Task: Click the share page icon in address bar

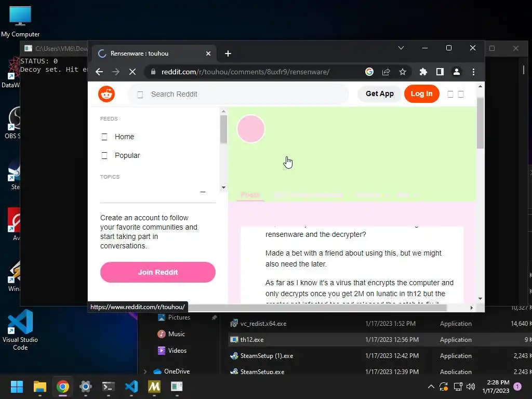Action: click(386, 72)
